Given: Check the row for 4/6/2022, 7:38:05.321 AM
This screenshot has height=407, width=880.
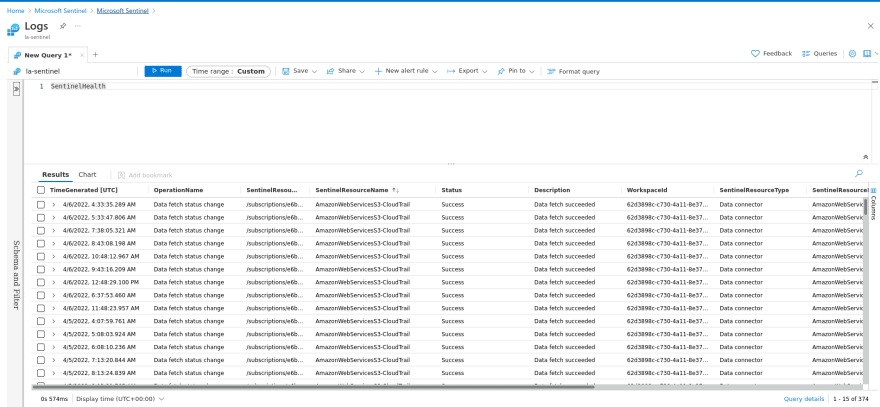Looking at the screenshot, I should 40,230.
